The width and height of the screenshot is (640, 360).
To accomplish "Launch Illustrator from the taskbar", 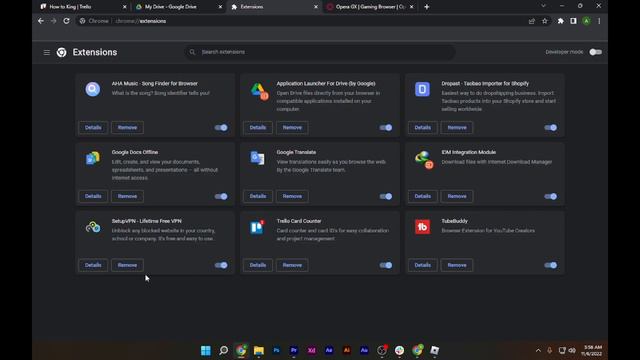I will point(347,350).
